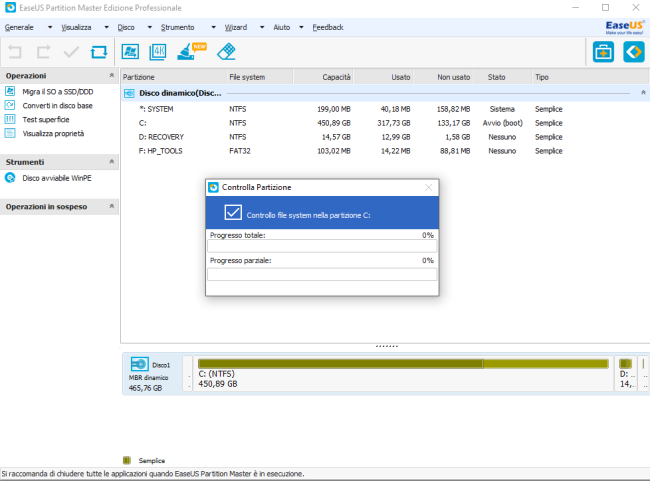The image size is (650, 481).
Task: Collapse the Strumenti panel
Action: tap(112, 162)
